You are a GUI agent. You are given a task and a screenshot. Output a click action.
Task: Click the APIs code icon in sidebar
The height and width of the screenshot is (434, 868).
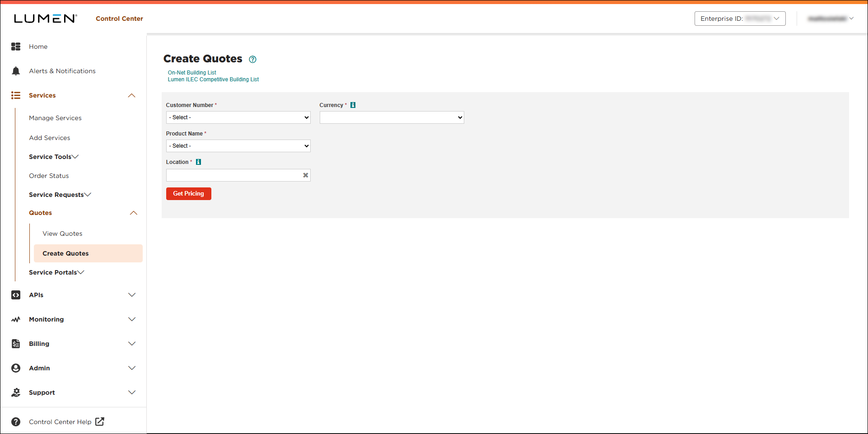click(x=16, y=295)
